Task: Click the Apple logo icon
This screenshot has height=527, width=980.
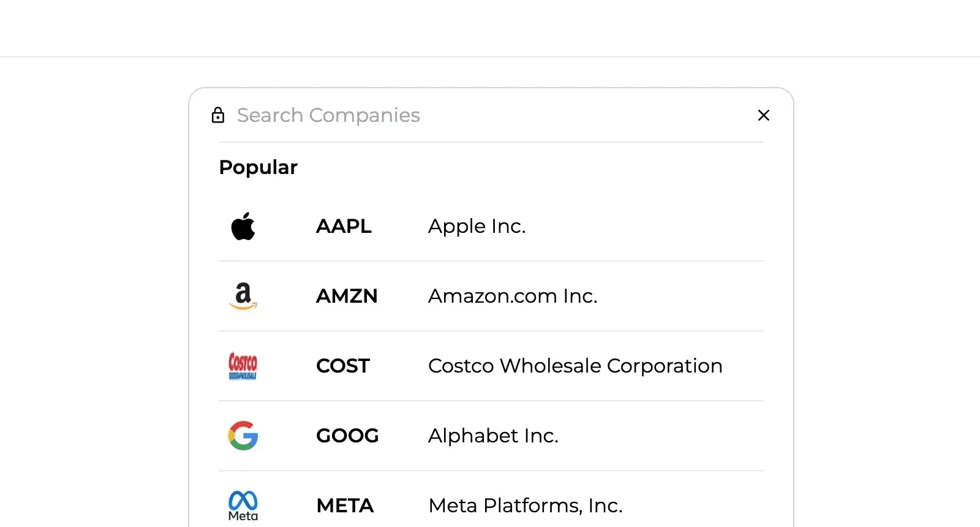Action: pos(243,226)
